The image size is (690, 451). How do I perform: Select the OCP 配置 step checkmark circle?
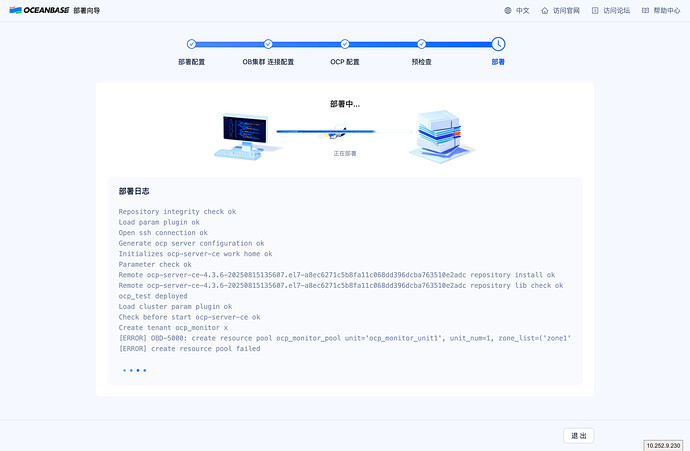point(345,44)
